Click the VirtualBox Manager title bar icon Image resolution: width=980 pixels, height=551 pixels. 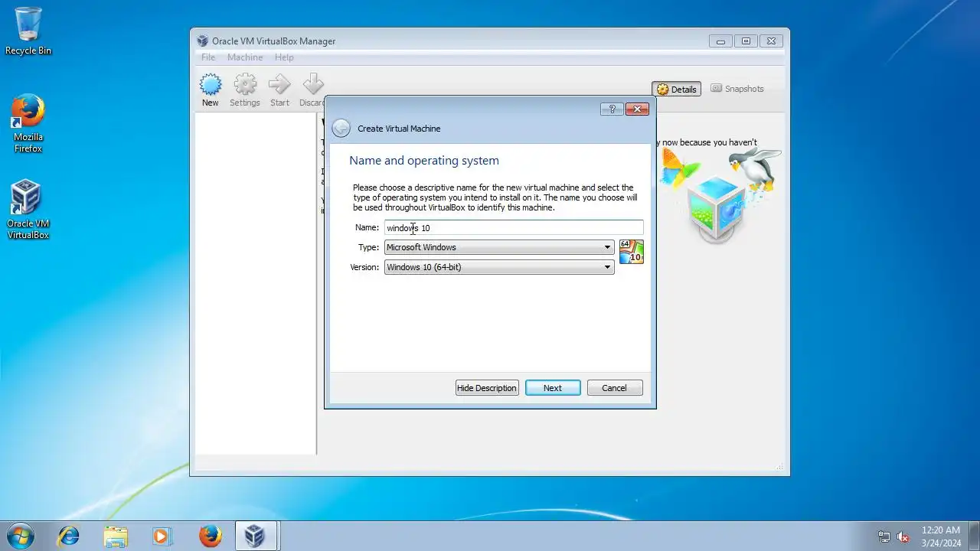[202, 41]
